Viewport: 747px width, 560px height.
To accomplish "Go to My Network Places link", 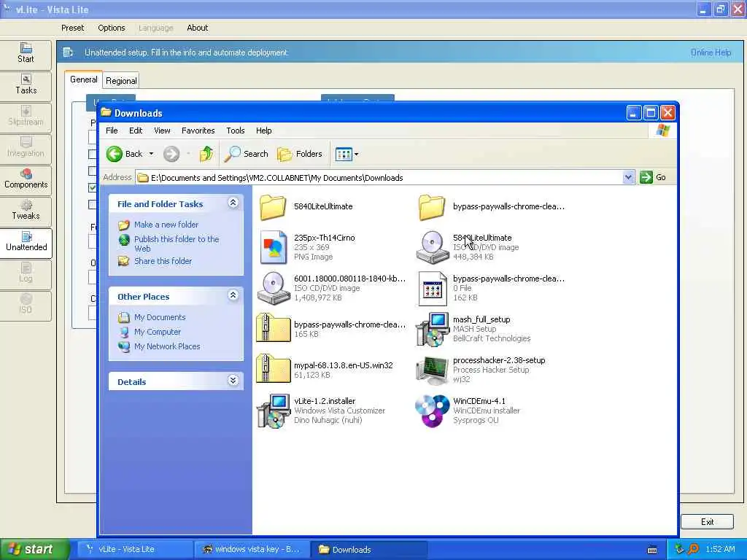I will (x=167, y=346).
